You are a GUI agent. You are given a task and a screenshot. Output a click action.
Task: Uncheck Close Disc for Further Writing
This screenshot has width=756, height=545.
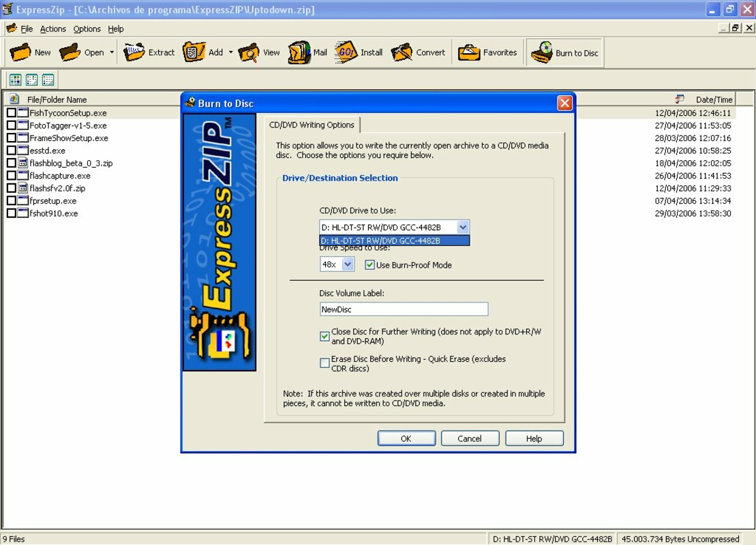click(324, 335)
